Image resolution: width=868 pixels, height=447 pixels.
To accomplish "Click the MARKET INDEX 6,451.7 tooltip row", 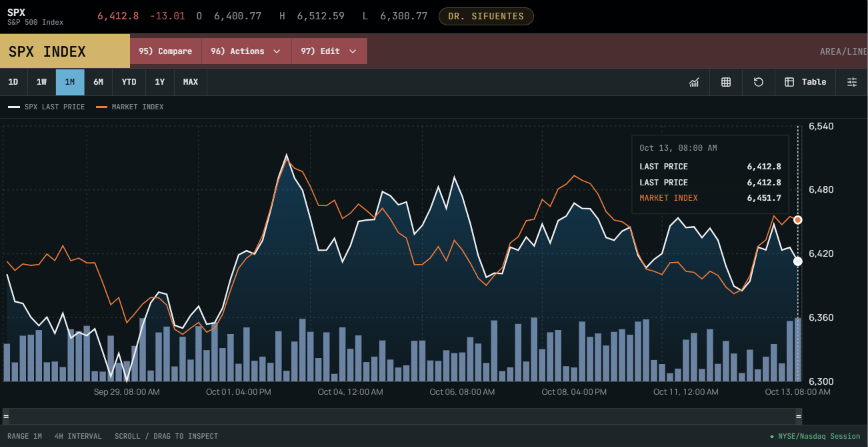I will tap(710, 198).
